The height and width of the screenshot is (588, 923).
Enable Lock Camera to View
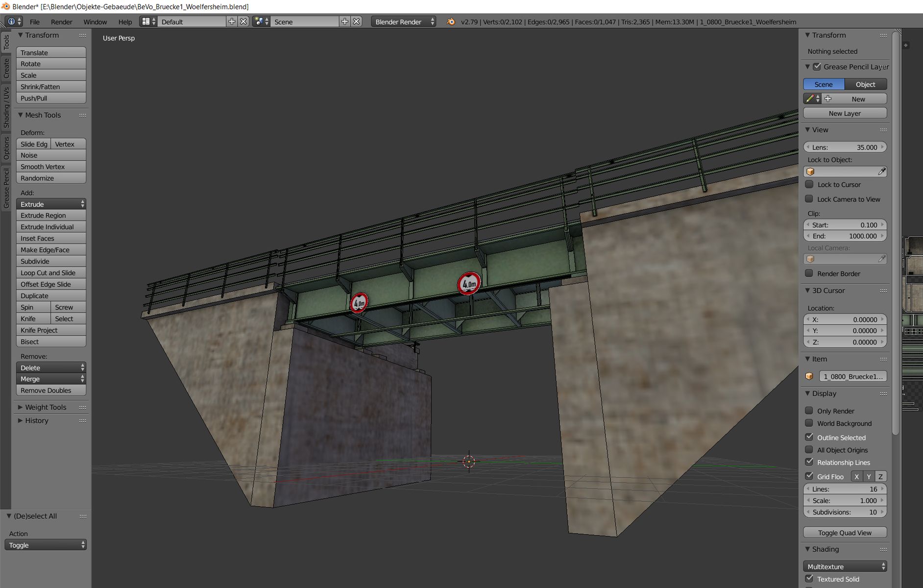click(809, 199)
